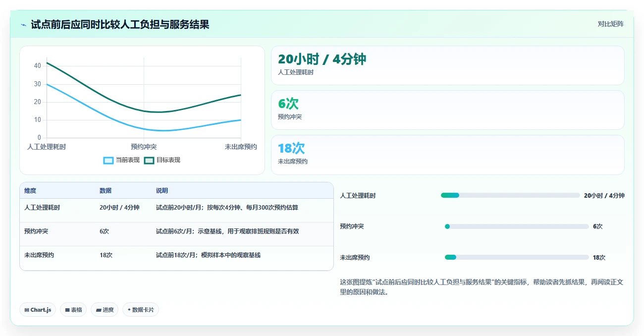Click the progress value 18次 at right
Viewport: 644px width, 336px height.
click(599, 258)
